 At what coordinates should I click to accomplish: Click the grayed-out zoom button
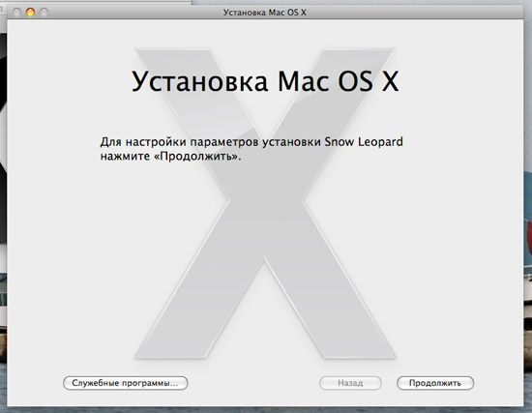pyautogui.click(x=44, y=13)
